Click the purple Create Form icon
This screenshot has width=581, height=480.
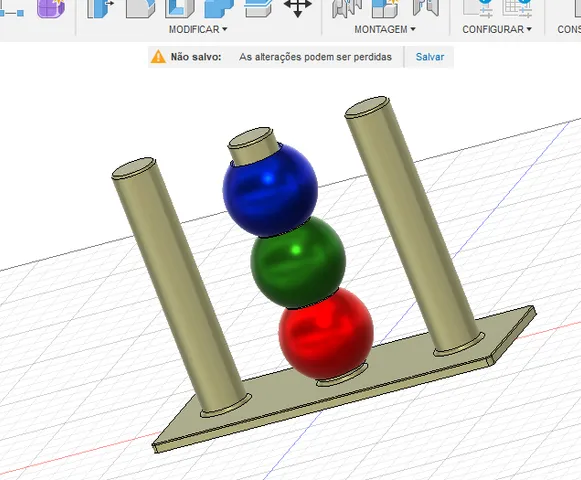(51, 8)
